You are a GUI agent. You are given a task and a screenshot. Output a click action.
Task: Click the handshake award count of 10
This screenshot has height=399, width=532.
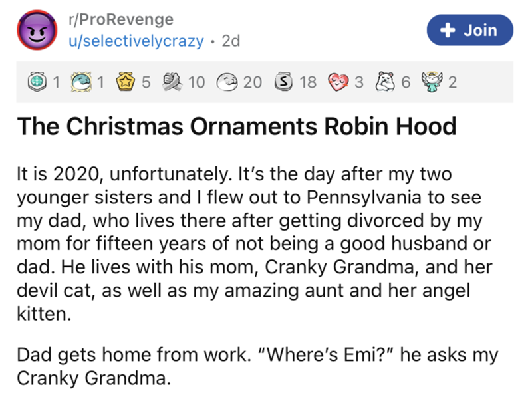[x=197, y=83]
